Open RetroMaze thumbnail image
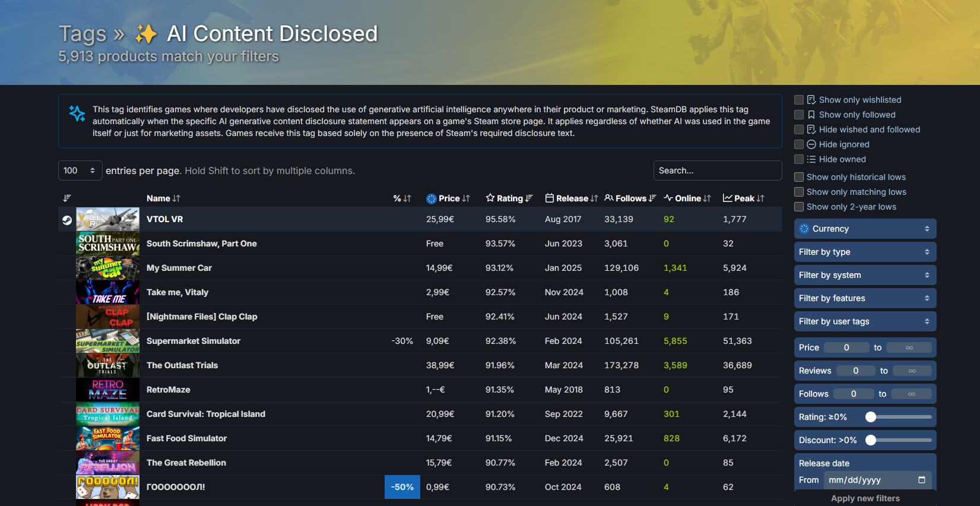 pos(107,390)
